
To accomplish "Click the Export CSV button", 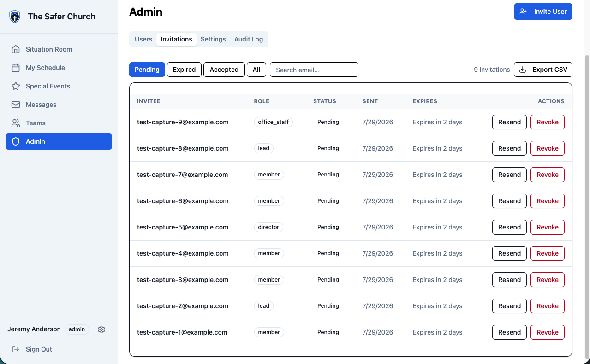I will pyautogui.click(x=543, y=70).
